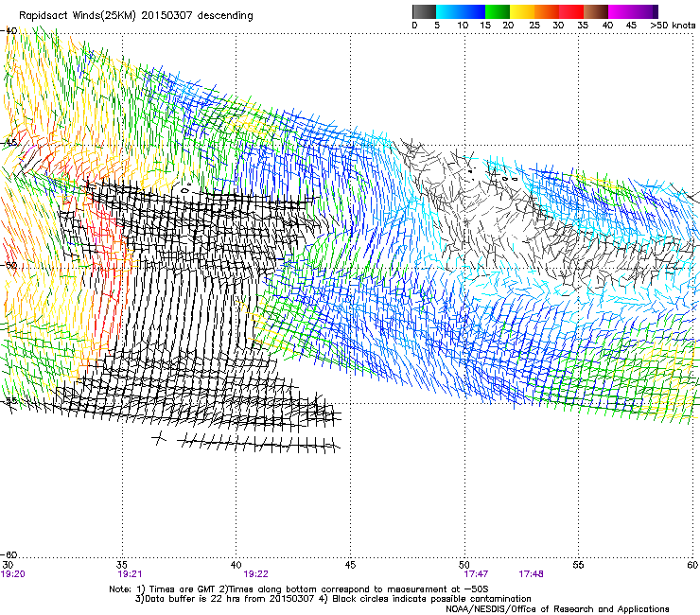
Task: Click the time label 17:48
Action: point(531,574)
